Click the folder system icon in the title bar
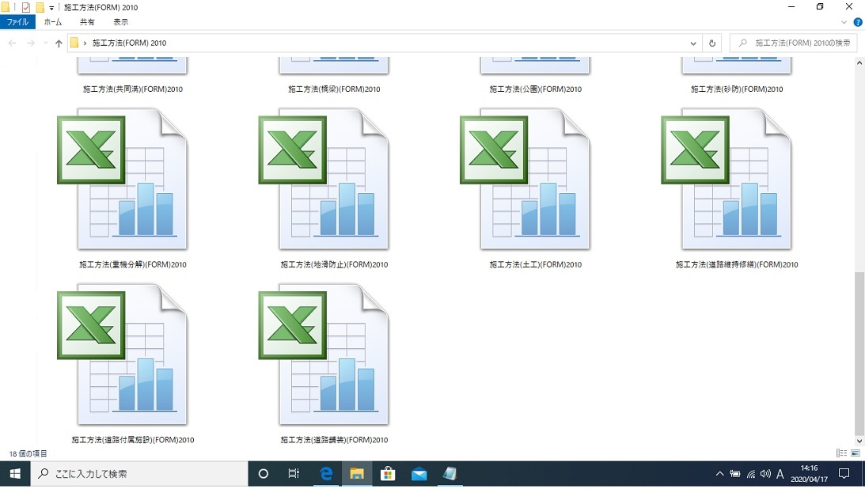This screenshot has width=865, height=504. tap(6, 7)
